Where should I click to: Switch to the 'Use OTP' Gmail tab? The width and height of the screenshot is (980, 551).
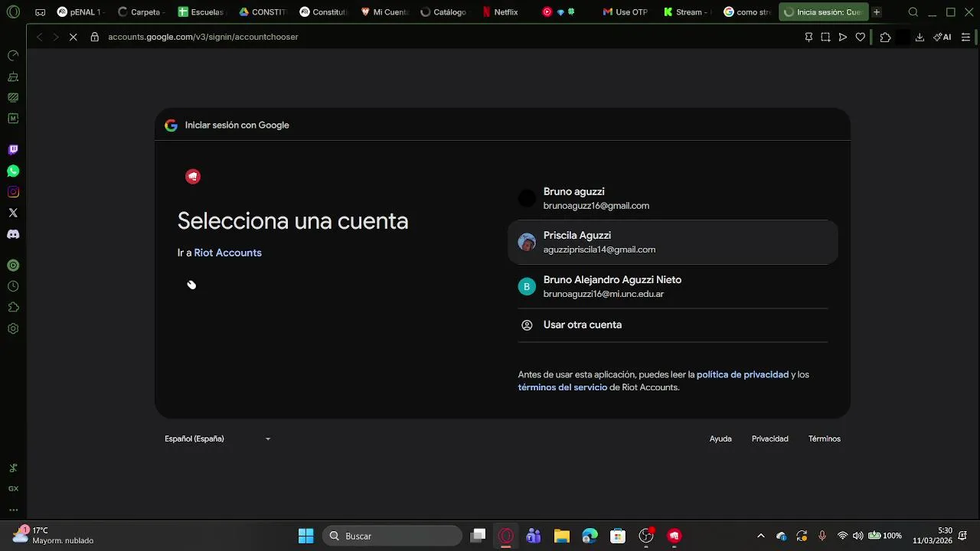tap(626, 12)
